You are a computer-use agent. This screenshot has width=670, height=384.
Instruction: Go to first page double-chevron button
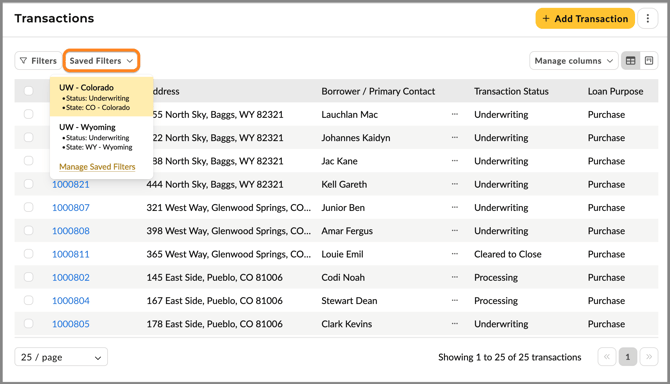tap(607, 357)
